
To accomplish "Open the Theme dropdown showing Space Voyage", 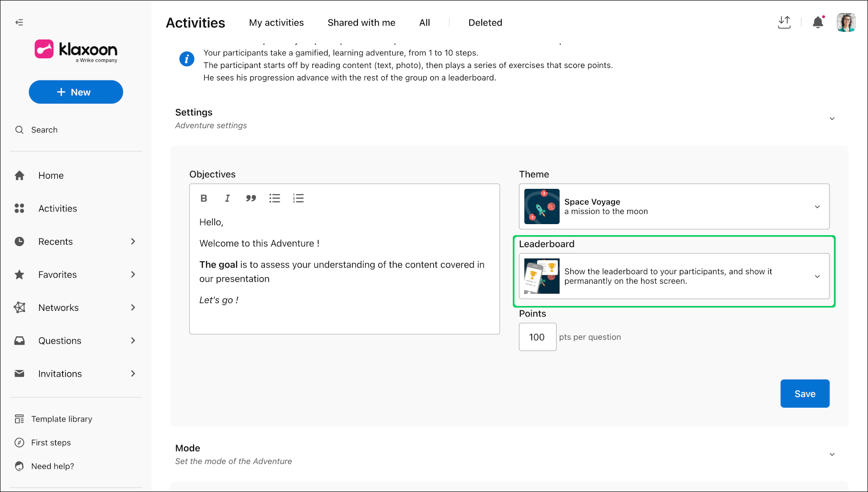I will coord(674,206).
